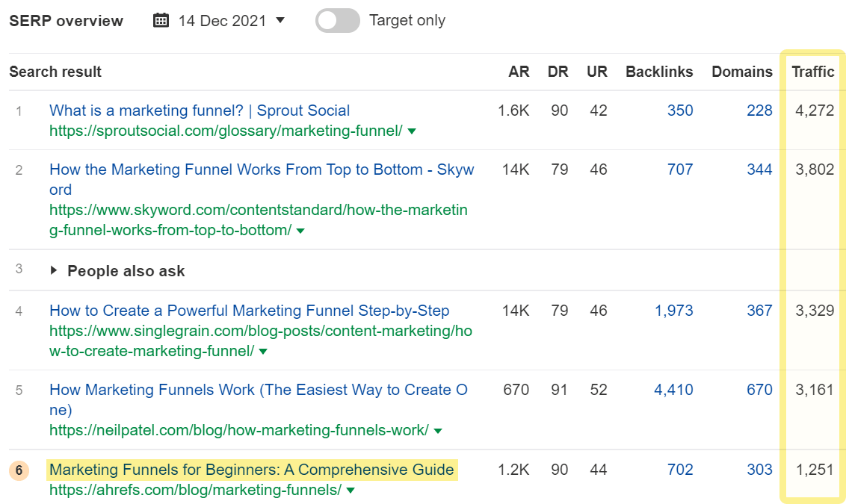
Task: Click the position 6 rank badge
Action: coord(19,470)
